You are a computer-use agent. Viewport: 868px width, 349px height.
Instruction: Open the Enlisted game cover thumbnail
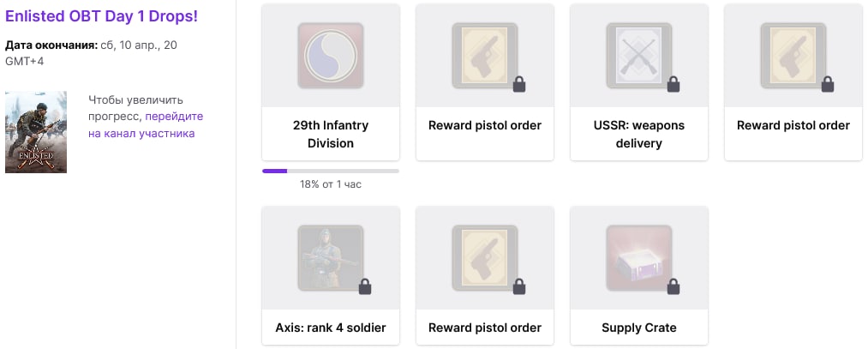click(36, 132)
